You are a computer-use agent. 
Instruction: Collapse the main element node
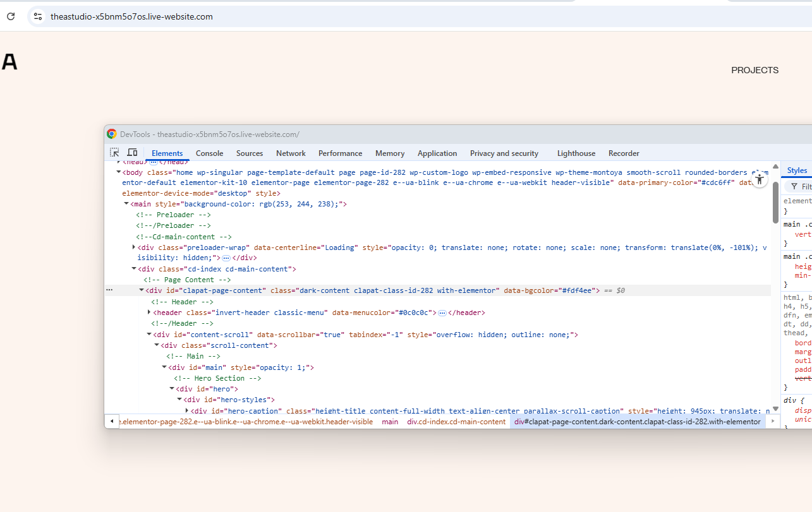(126, 204)
